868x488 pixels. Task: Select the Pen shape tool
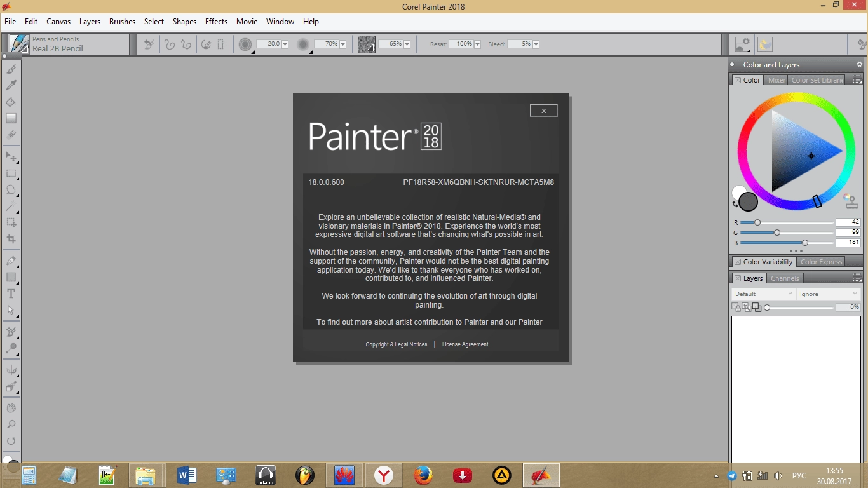[11, 261]
